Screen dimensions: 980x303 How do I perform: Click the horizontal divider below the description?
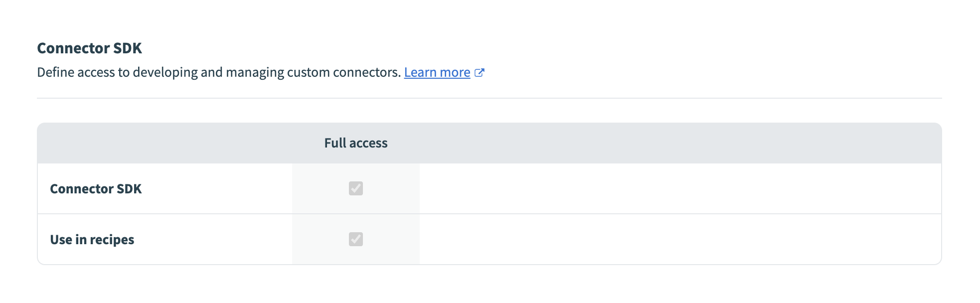pos(489,98)
